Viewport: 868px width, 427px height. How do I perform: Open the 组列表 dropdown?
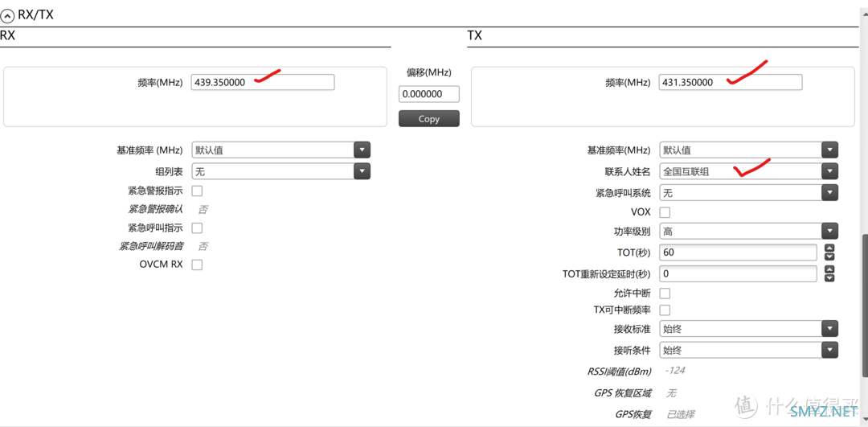280,172
